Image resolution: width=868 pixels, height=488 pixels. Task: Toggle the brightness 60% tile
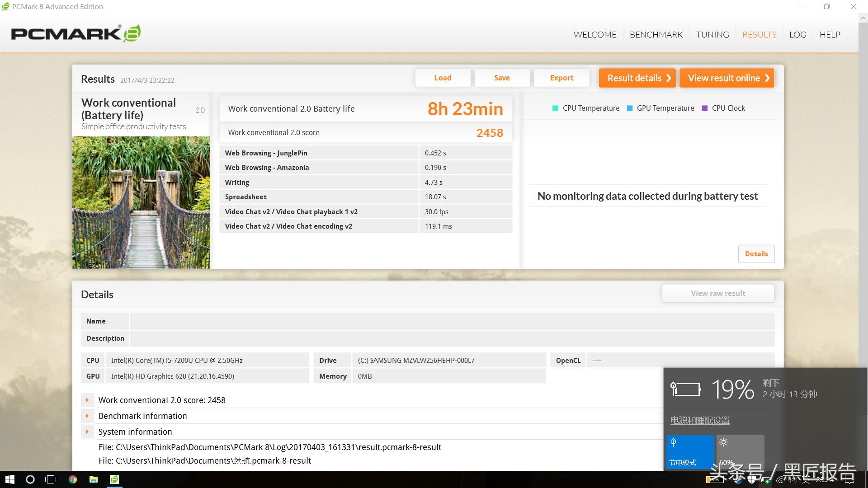[740, 452]
